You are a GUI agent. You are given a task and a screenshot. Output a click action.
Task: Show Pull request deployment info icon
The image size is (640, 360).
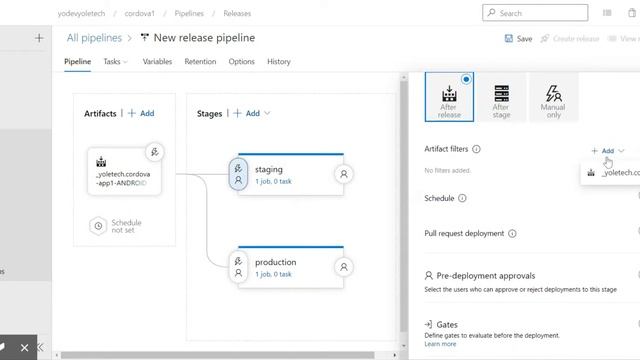pyautogui.click(x=512, y=233)
